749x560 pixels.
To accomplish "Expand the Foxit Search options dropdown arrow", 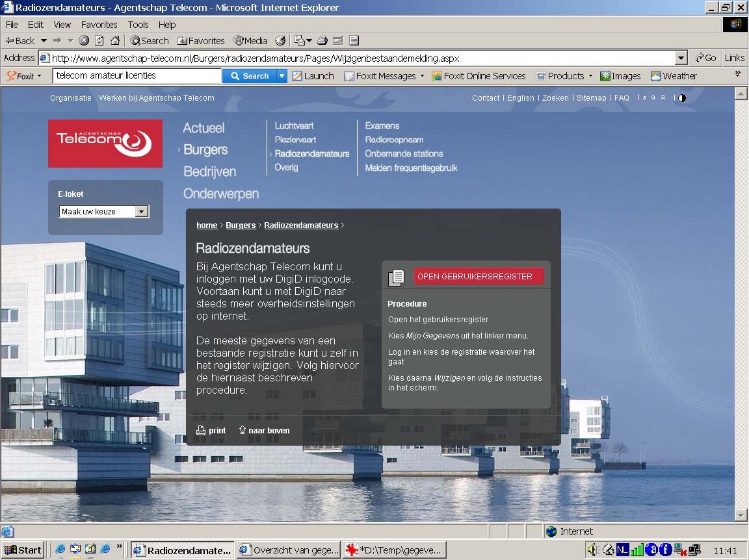I will (x=282, y=76).
